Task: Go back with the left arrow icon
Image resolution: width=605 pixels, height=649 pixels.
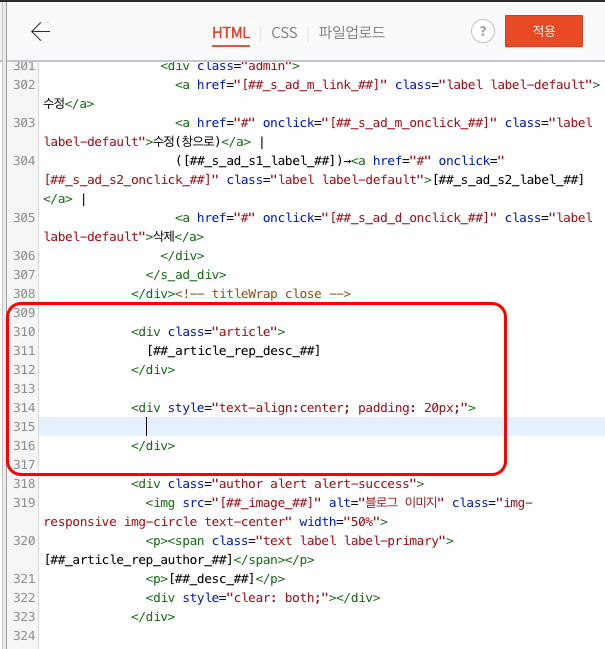Action: [41, 31]
